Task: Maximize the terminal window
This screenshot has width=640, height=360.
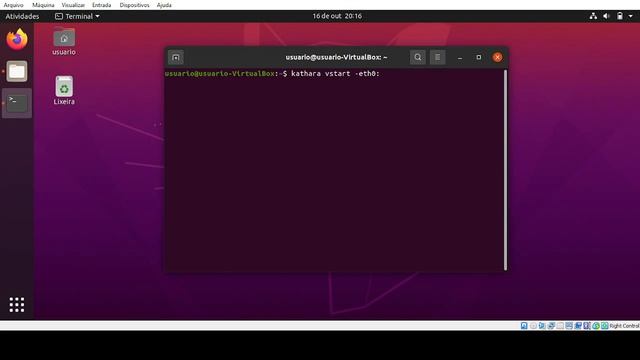Action: coord(479,58)
